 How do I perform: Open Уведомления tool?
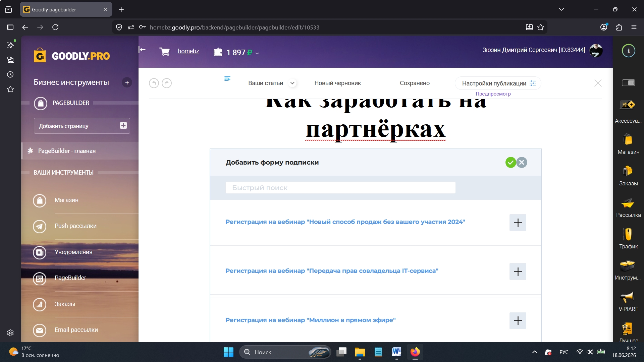click(73, 252)
